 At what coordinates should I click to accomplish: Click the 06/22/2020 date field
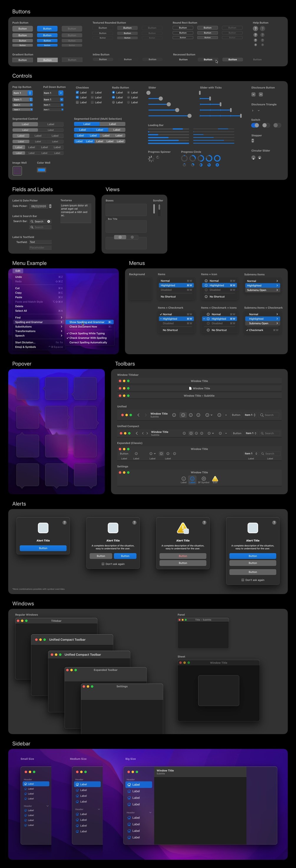point(39,206)
